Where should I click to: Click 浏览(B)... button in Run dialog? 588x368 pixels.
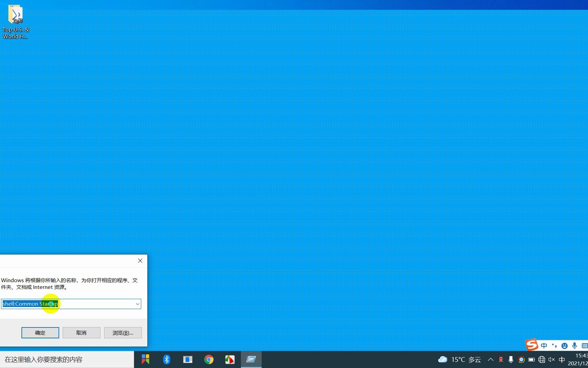coord(123,333)
